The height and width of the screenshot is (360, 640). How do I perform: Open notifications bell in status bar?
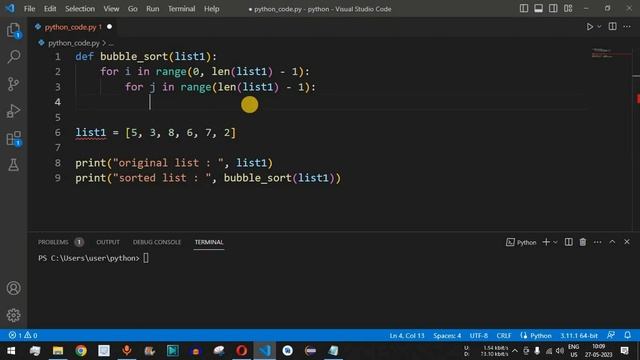[628, 335]
